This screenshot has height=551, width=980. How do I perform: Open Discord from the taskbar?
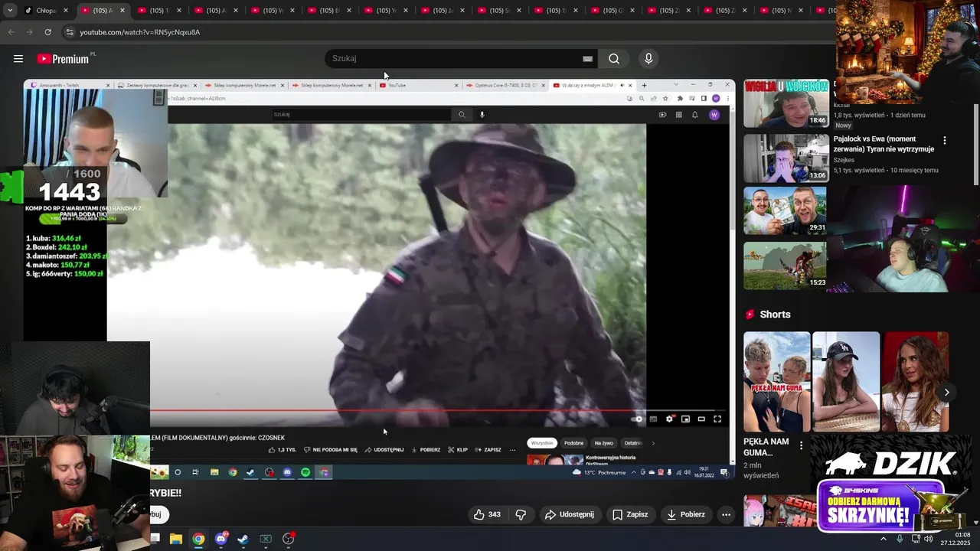(x=221, y=539)
